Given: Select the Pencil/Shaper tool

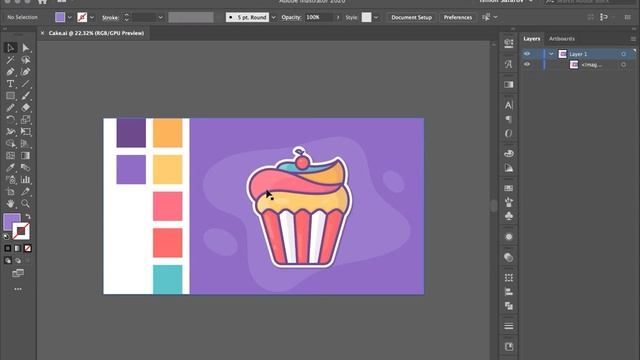Looking at the screenshot, I should tap(10, 108).
